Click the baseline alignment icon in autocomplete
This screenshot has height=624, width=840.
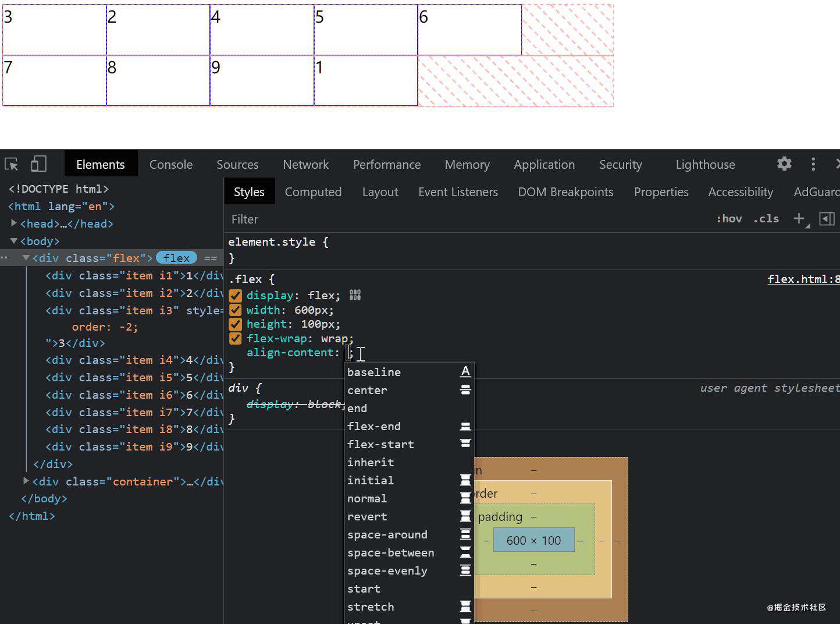(x=465, y=371)
